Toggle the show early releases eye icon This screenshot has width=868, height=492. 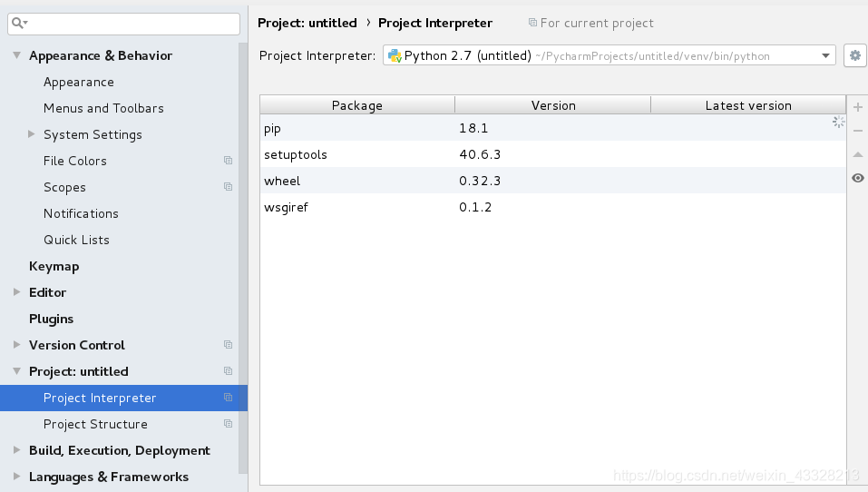857,178
